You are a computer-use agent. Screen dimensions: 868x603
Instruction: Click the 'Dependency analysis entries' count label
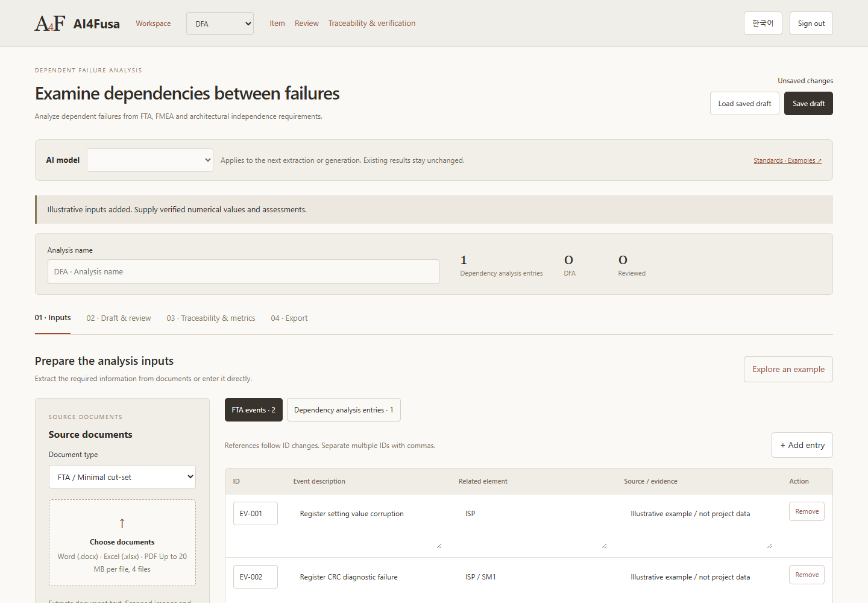tap(502, 274)
